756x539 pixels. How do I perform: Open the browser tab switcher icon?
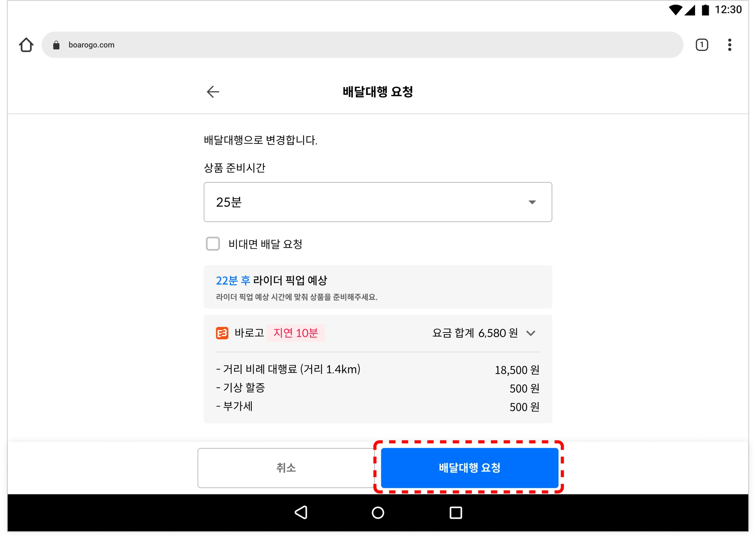701,45
